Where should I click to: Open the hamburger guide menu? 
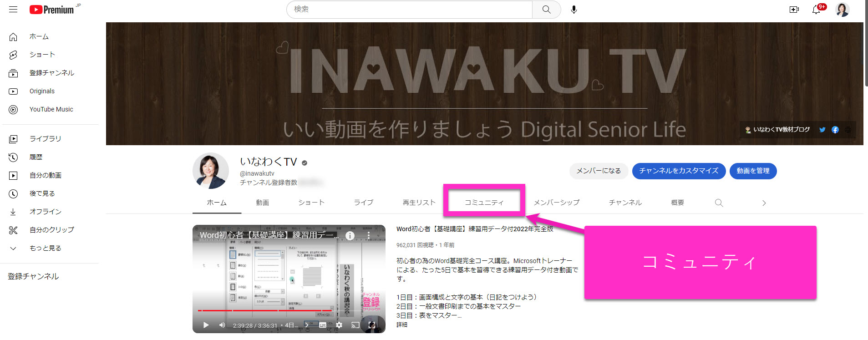tap(13, 10)
